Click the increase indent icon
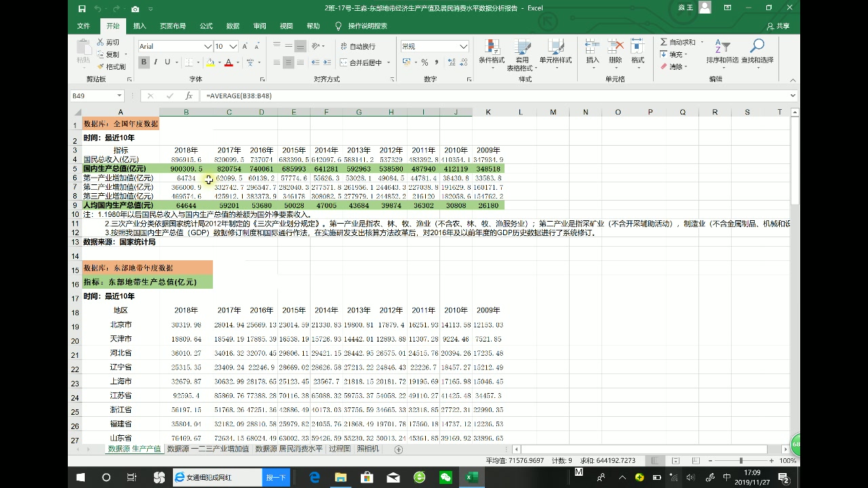Image resolution: width=868 pixels, height=488 pixels. [327, 62]
